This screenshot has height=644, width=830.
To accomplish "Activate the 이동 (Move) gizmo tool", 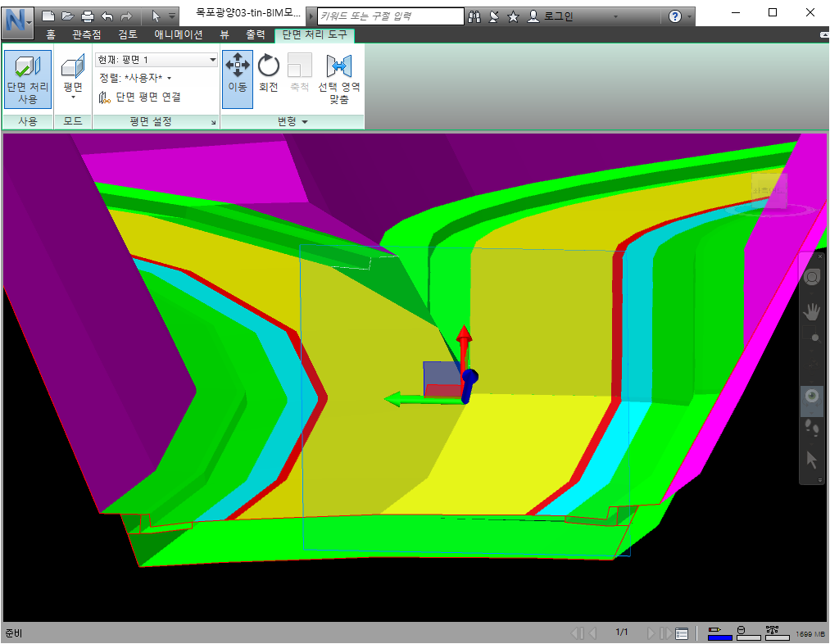I will click(x=236, y=73).
